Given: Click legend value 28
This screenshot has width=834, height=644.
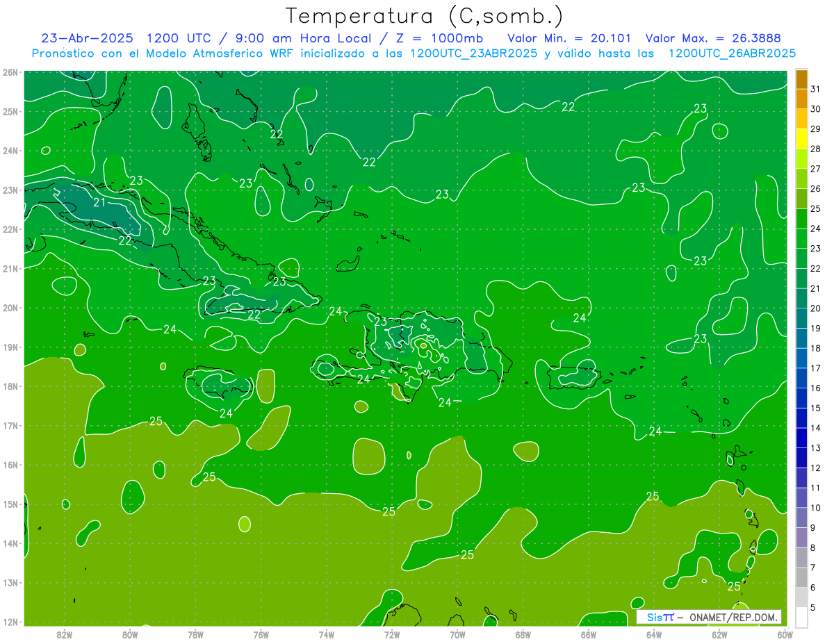Looking at the screenshot, I should [815, 149].
